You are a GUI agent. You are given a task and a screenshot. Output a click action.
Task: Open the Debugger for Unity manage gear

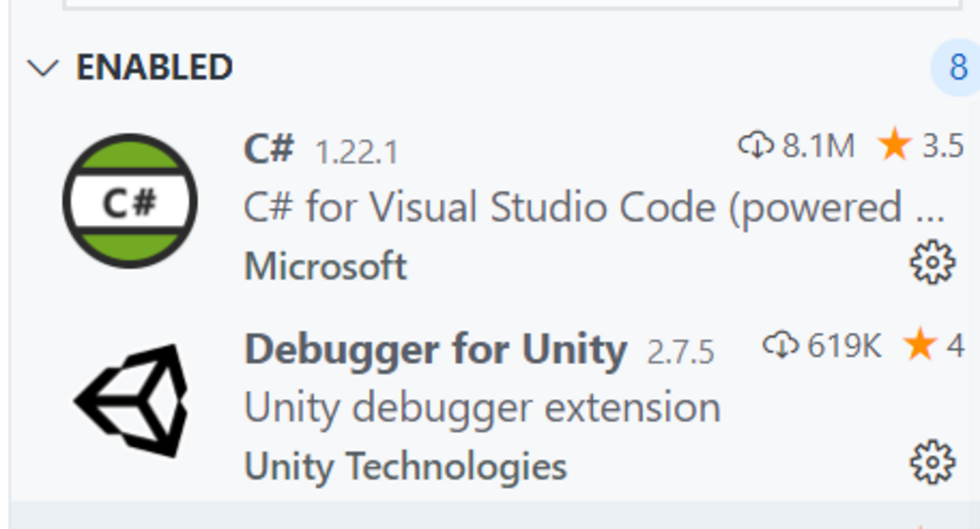[932, 462]
